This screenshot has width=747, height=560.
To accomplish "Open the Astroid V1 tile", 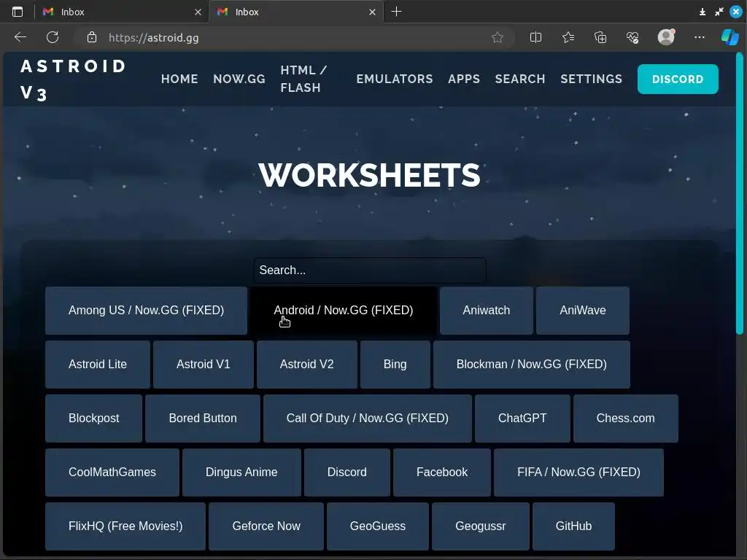I will click(204, 365).
